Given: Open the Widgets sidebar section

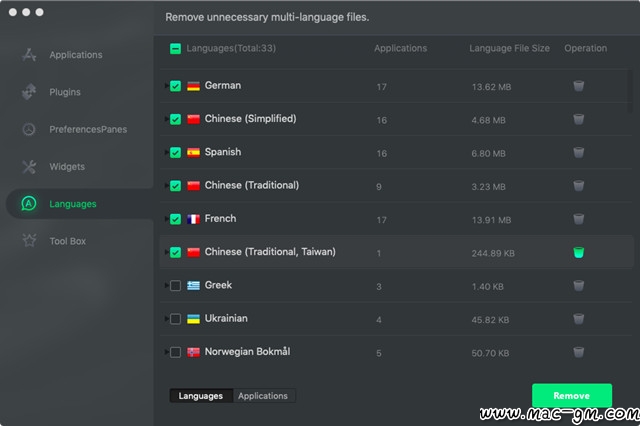Looking at the screenshot, I should (67, 166).
